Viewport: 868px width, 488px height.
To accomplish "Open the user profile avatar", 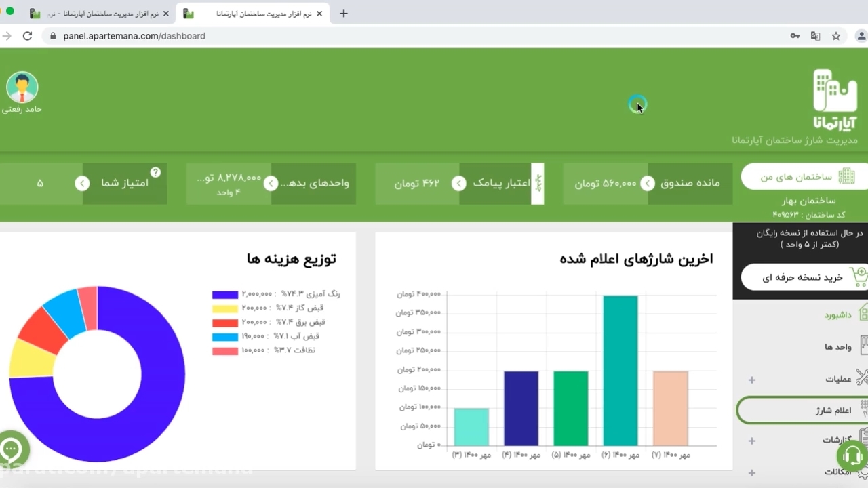I will [x=22, y=87].
